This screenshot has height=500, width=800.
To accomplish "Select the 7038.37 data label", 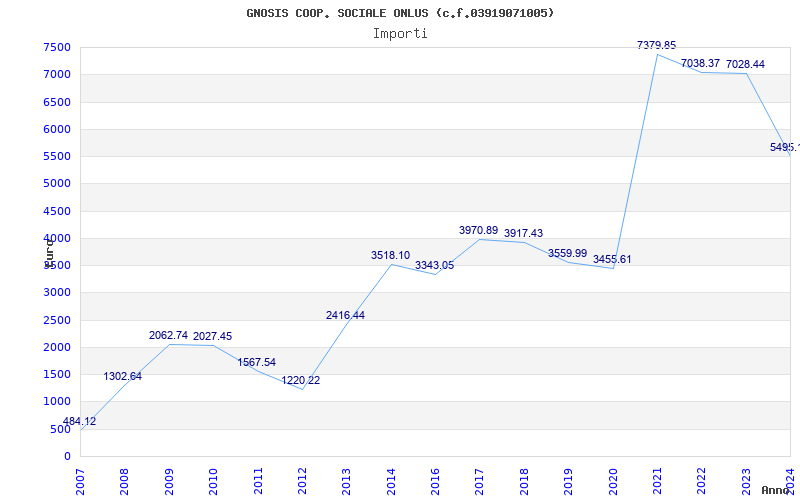I will 700,64.
